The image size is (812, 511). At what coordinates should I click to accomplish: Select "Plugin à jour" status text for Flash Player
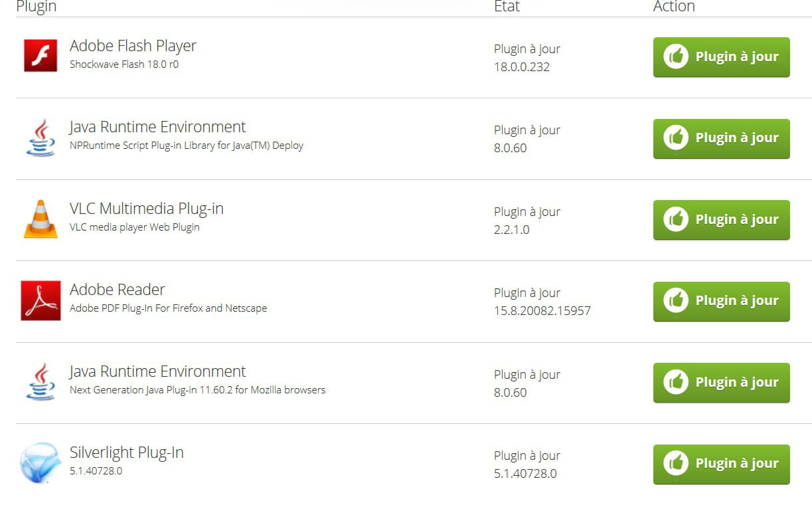pos(527,49)
